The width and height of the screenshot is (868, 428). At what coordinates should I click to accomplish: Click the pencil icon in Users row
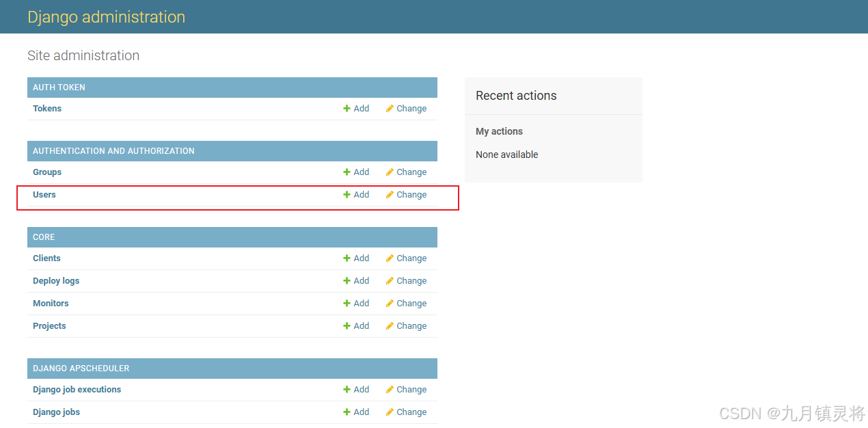tap(390, 195)
